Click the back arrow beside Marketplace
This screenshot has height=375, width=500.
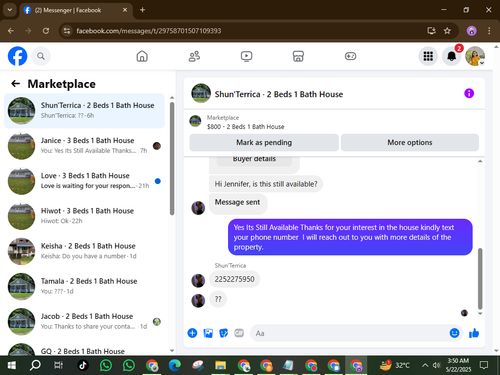click(x=15, y=83)
